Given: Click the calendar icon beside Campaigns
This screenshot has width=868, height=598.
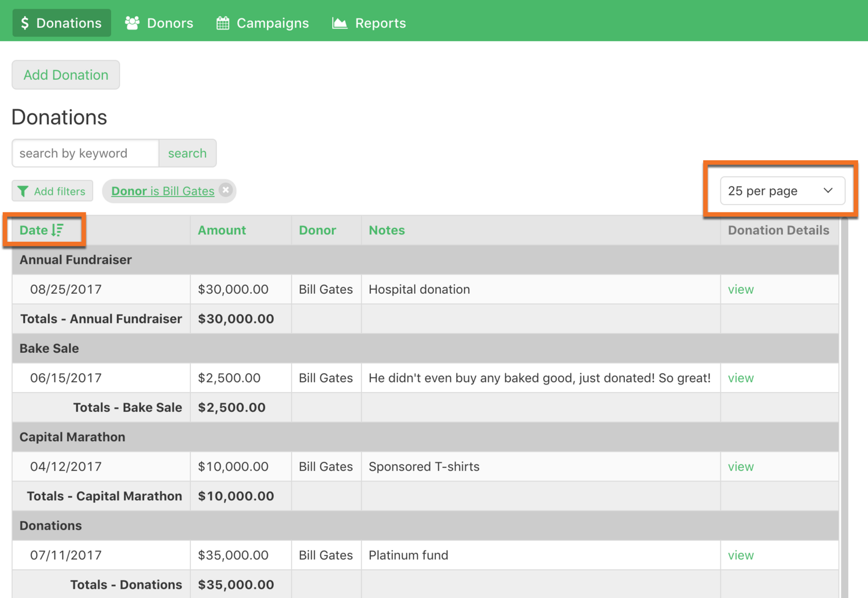Looking at the screenshot, I should click(223, 23).
